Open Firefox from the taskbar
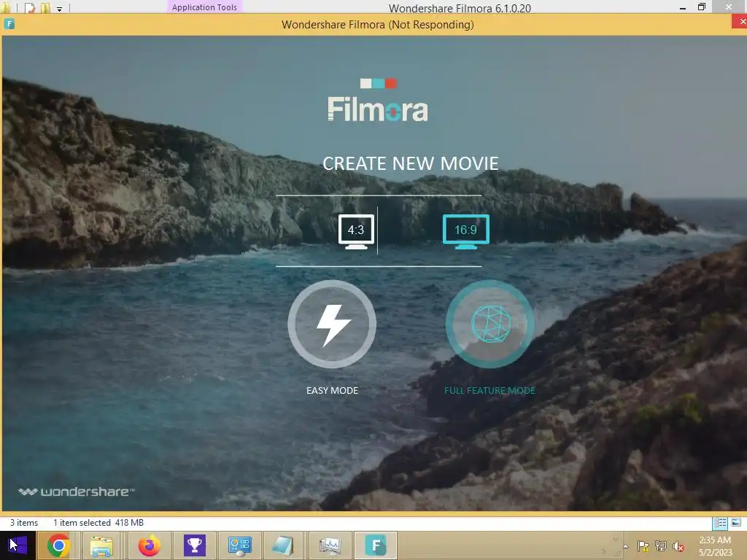The width and height of the screenshot is (747, 560). (149, 545)
